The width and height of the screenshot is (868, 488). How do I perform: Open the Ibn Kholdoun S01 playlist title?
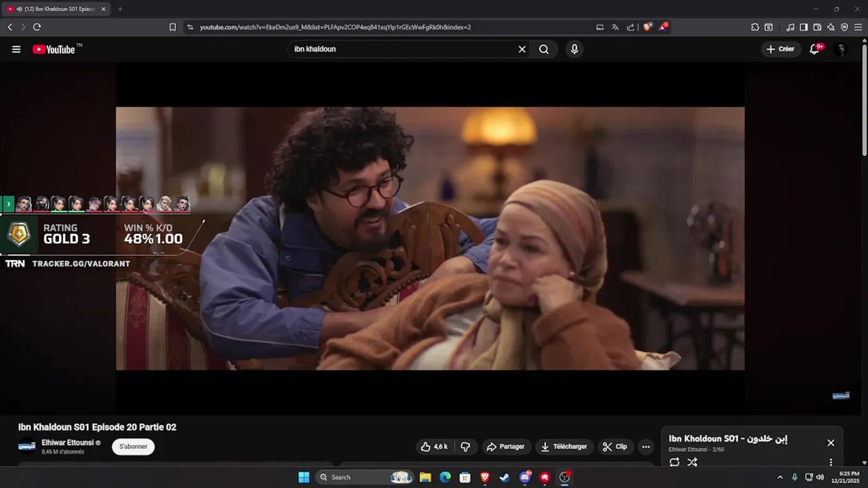pos(728,439)
